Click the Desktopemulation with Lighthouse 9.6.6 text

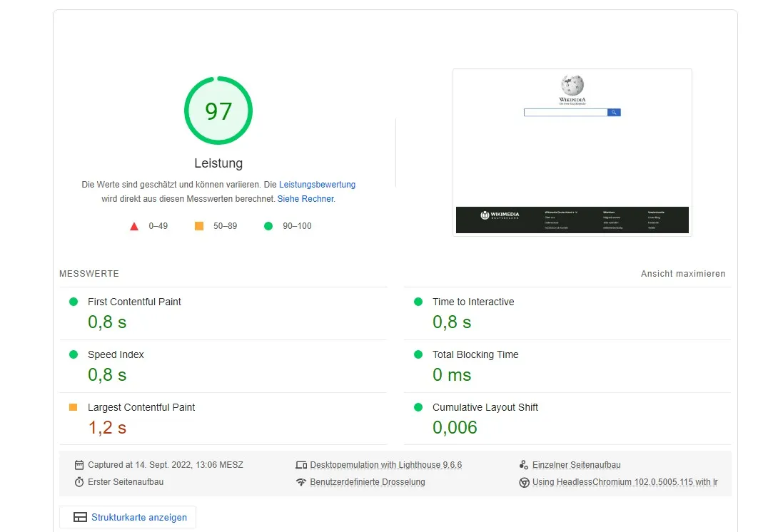click(385, 465)
